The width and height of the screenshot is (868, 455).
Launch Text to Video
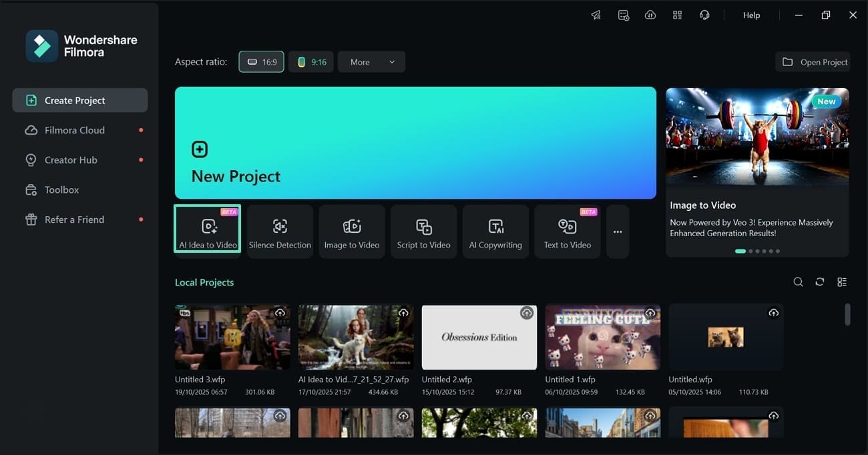[x=567, y=231]
